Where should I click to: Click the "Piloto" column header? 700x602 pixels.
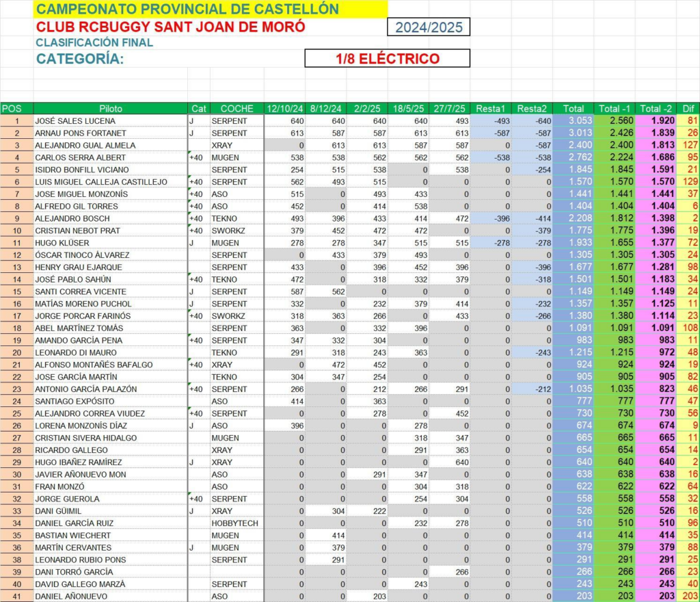(111, 109)
